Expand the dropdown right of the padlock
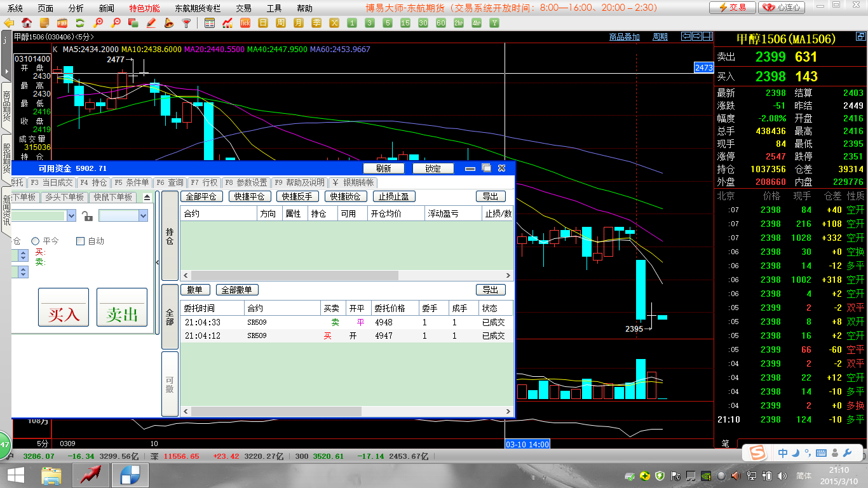Viewport: 868px width, 488px height. [x=142, y=216]
